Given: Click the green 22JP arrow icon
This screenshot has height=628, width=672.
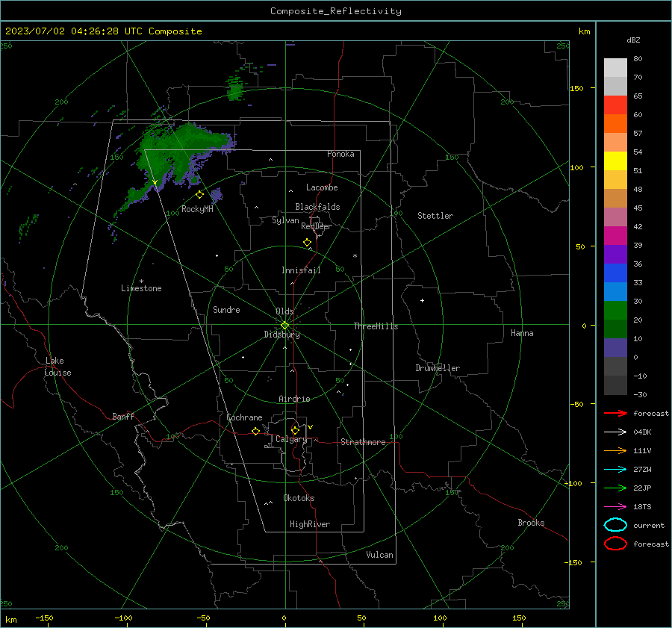Looking at the screenshot, I should pyautogui.click(x=615, y=488).
